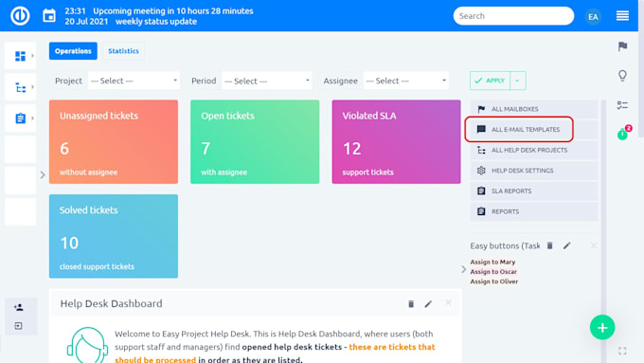This screenshot has height=363, width=644.
Task: Click the Easy Project logo icon
Action: pos(20,16)
